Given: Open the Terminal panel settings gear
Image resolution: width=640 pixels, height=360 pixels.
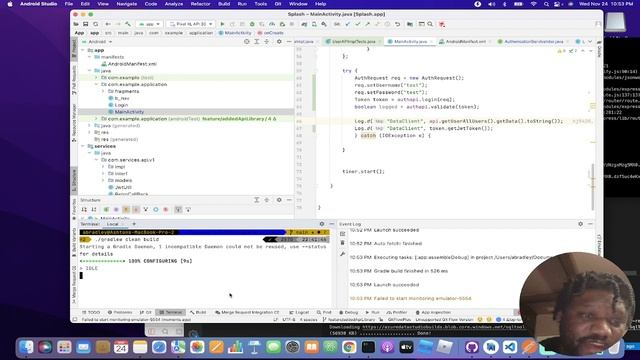Looking at the screenshot, I should [x=322, y=224].
